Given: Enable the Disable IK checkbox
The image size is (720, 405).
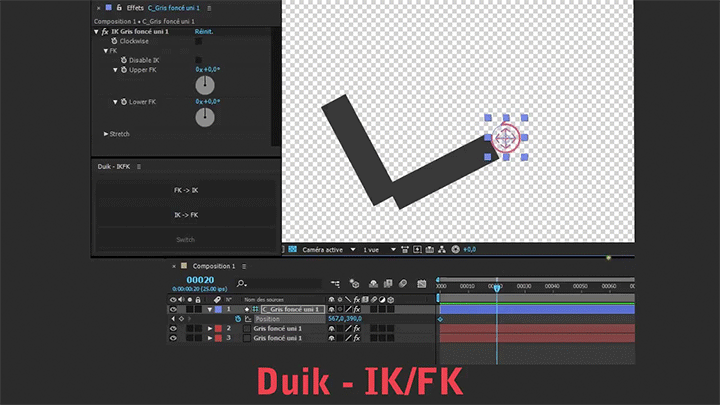Looking at the screenshot, I should 198,60.
